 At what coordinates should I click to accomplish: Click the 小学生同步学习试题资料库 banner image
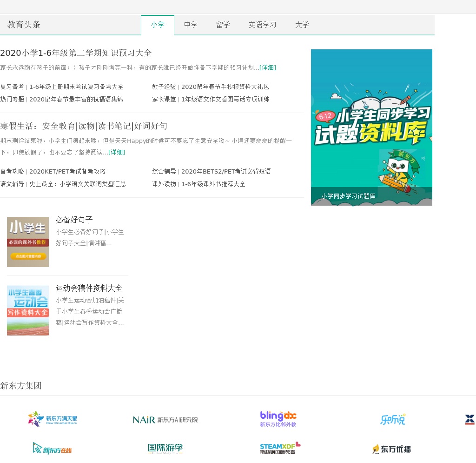coord(371,127)
